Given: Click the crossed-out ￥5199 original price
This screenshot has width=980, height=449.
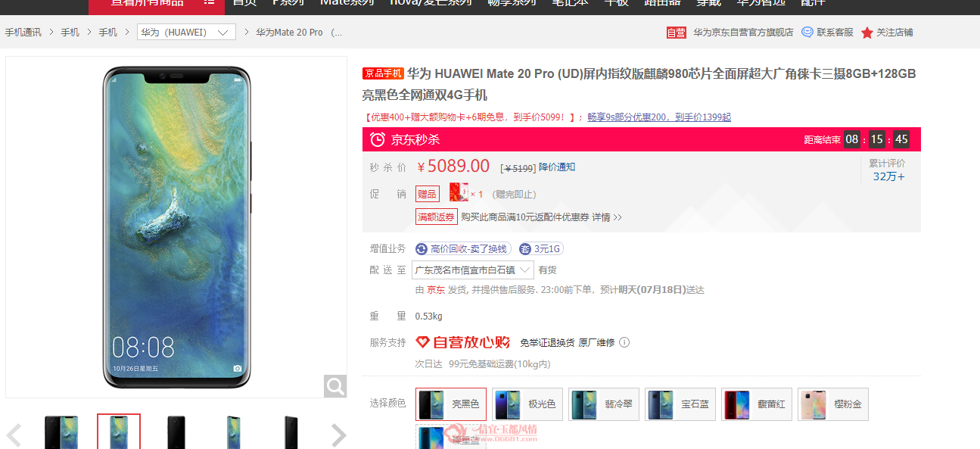Looking at the screenshot, I should coord(518,167).
